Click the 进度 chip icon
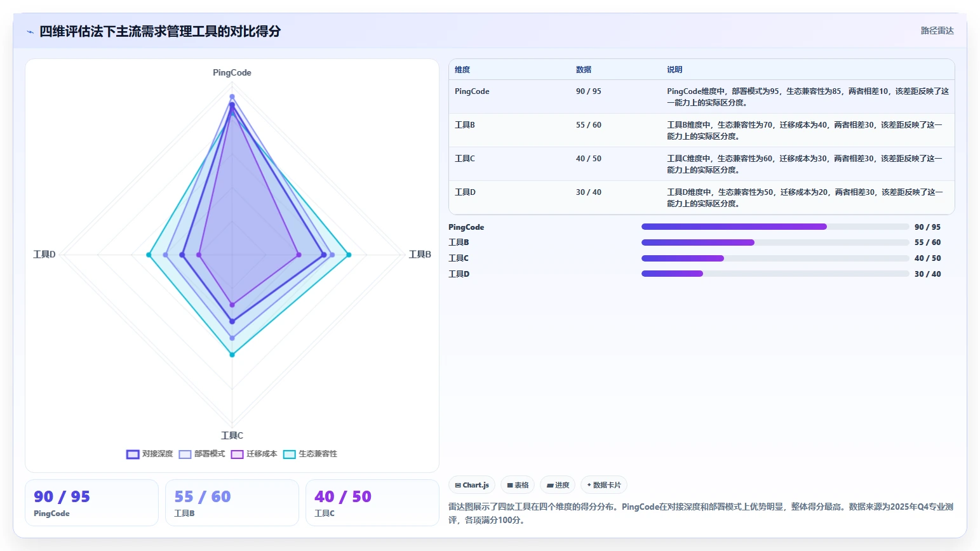 (550, 485)
